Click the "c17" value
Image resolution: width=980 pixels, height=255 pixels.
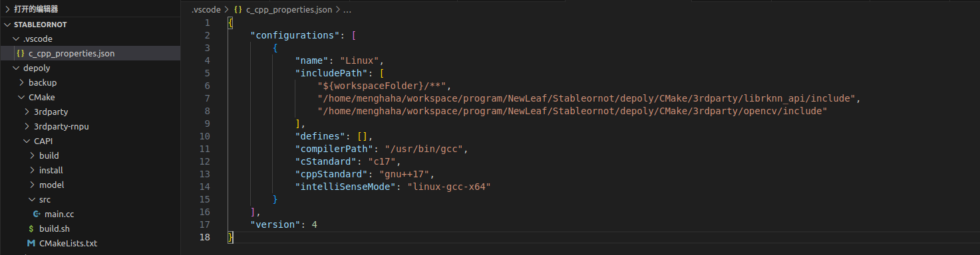click(381, 161)
